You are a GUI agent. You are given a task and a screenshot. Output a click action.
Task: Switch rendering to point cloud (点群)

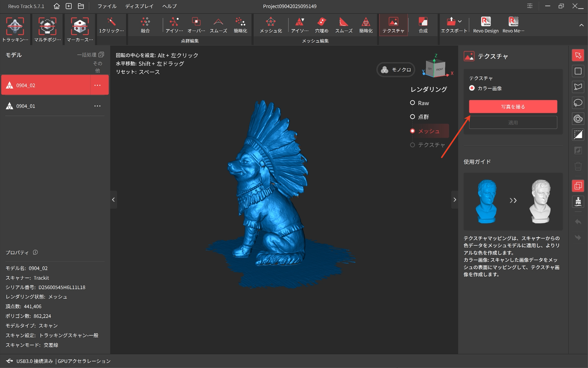[x=413, y=117]
